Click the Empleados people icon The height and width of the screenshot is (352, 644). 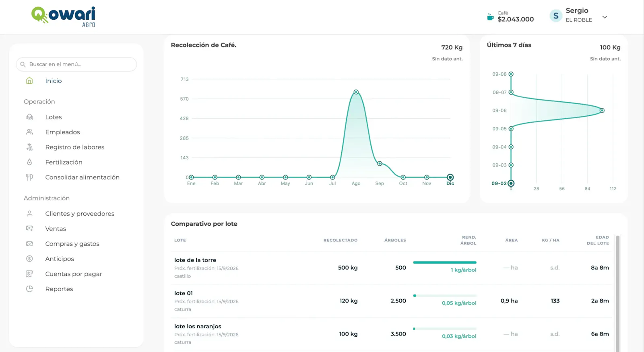tap(29, 132)
